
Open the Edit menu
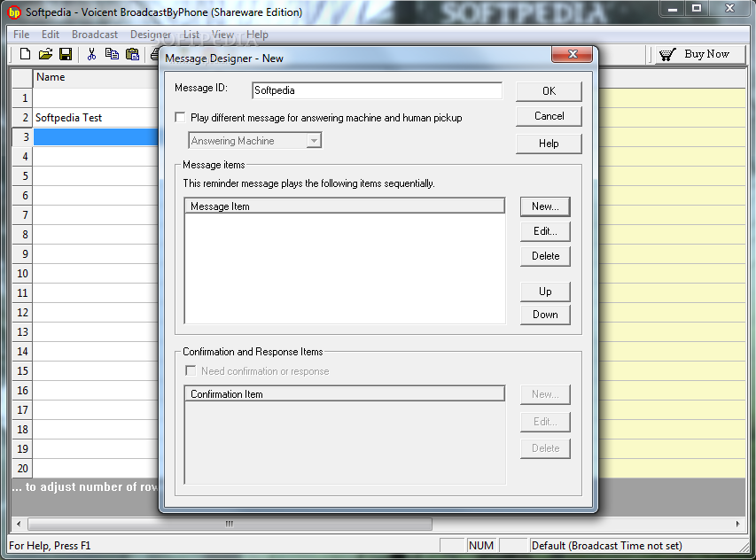(51, 35)
